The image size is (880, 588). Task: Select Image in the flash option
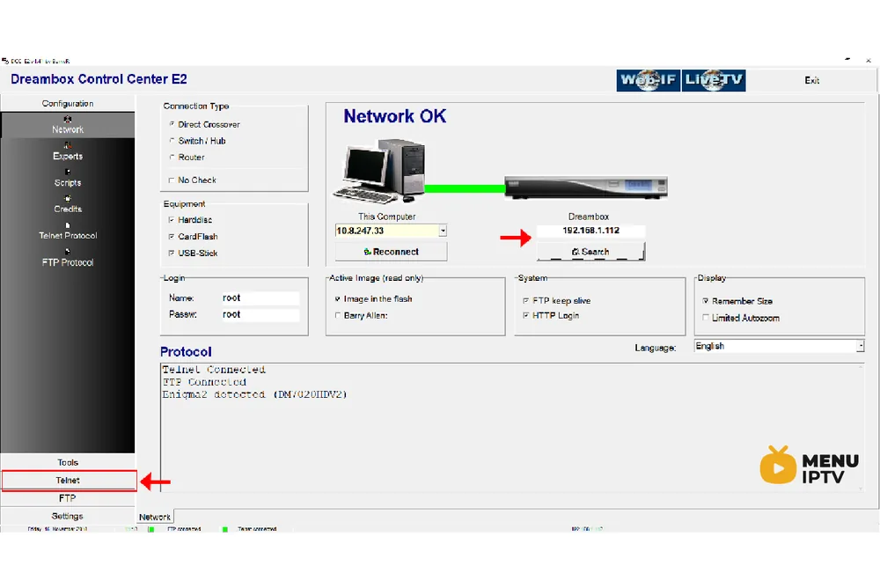(338, 298)
